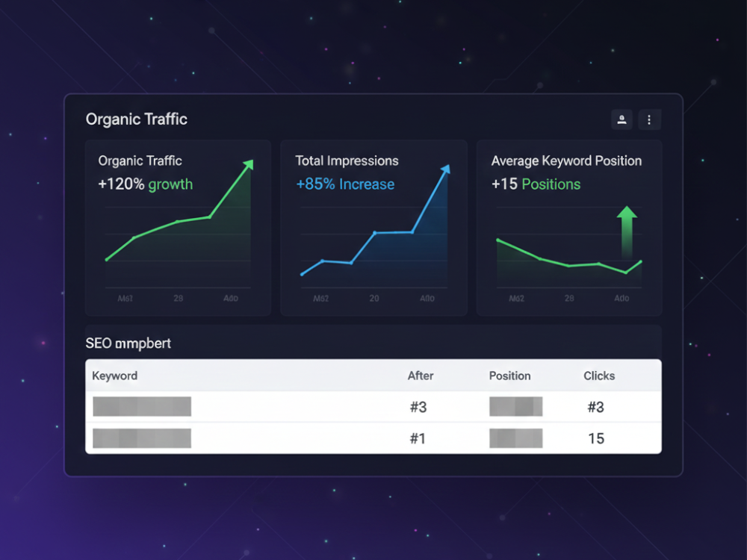Open the three-dot more options menu
The width and height of the screenshot is (747, 560).
[x=649, y=119]
